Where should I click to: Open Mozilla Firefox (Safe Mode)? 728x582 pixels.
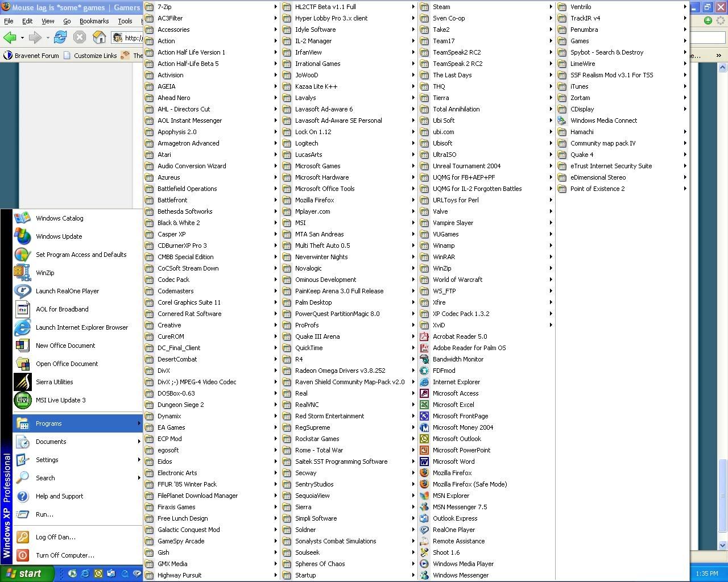click(x=486, y=484)
